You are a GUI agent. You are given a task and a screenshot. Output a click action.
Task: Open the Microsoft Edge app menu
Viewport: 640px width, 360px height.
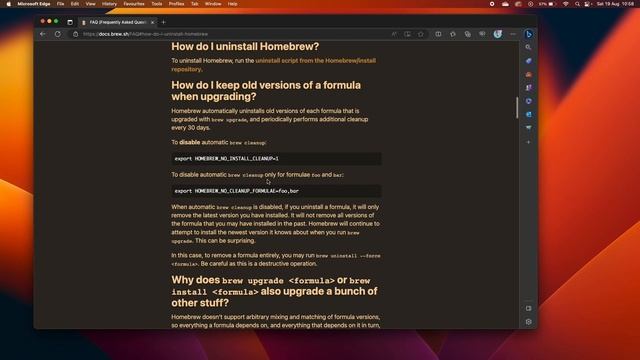coord(34,4)
